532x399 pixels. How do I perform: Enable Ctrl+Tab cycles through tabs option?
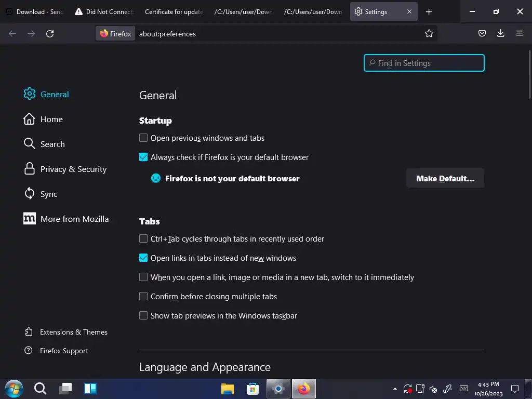[x=143, y=238]
